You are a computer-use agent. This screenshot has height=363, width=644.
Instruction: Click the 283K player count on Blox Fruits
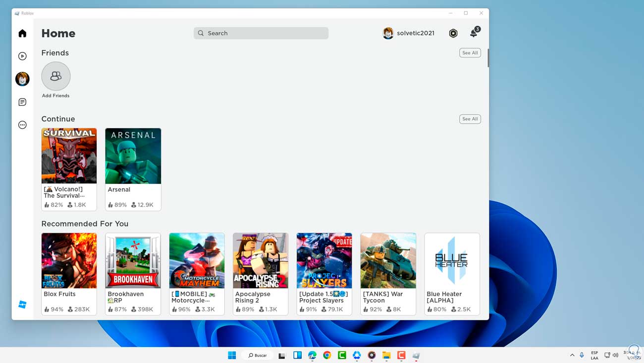point(78,310)
